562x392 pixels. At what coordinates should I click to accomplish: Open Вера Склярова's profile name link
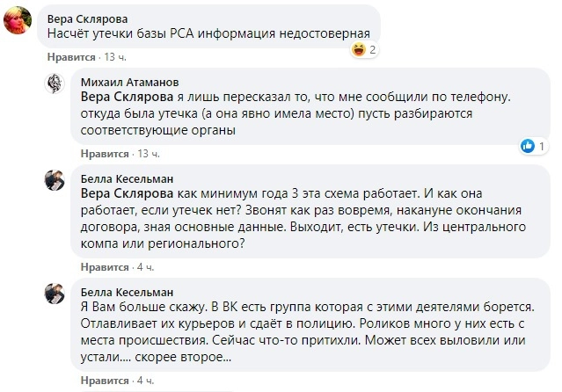86,17
